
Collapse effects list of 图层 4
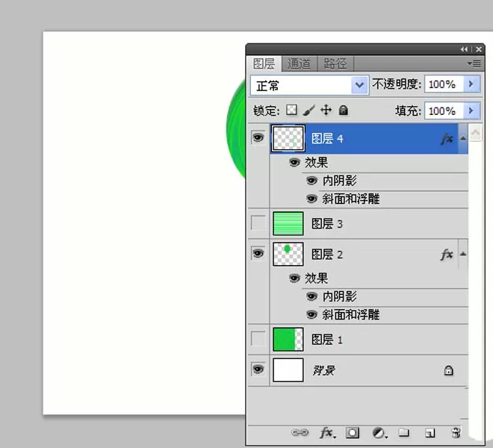pyautogui.click(x=463, y=138)
